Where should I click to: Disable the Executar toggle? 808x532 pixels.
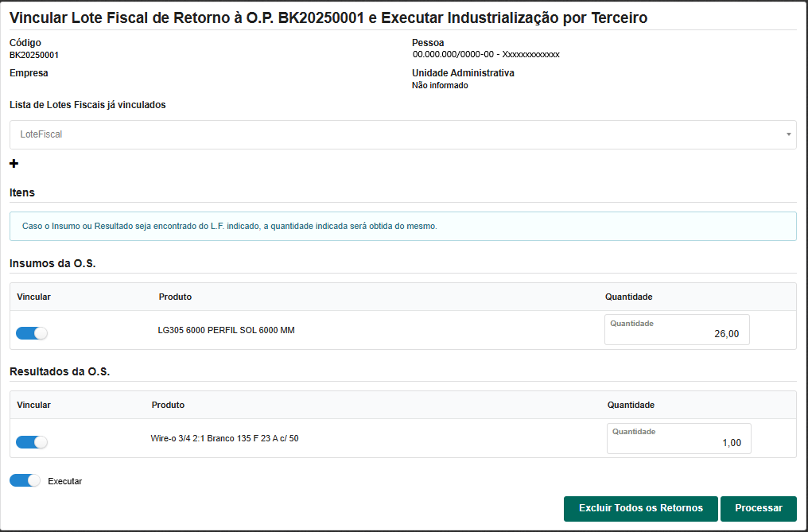23,480
